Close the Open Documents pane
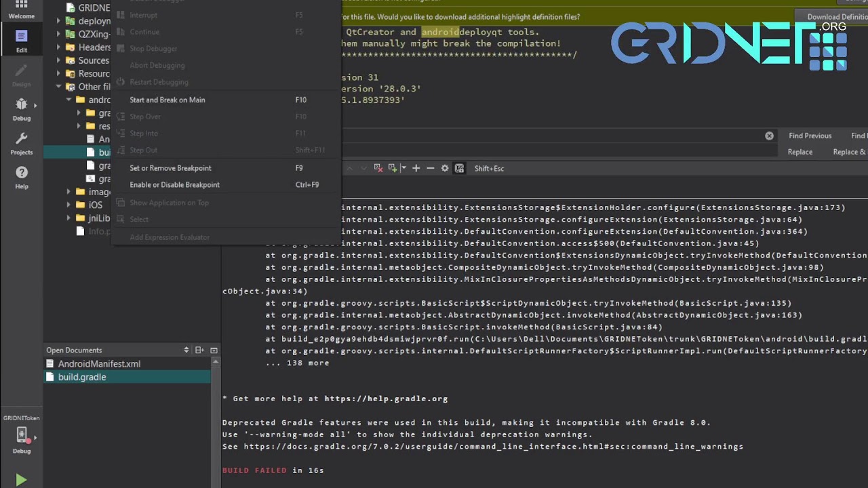The image size is (868, 488). pyautogui.click(x=214, y=350)
